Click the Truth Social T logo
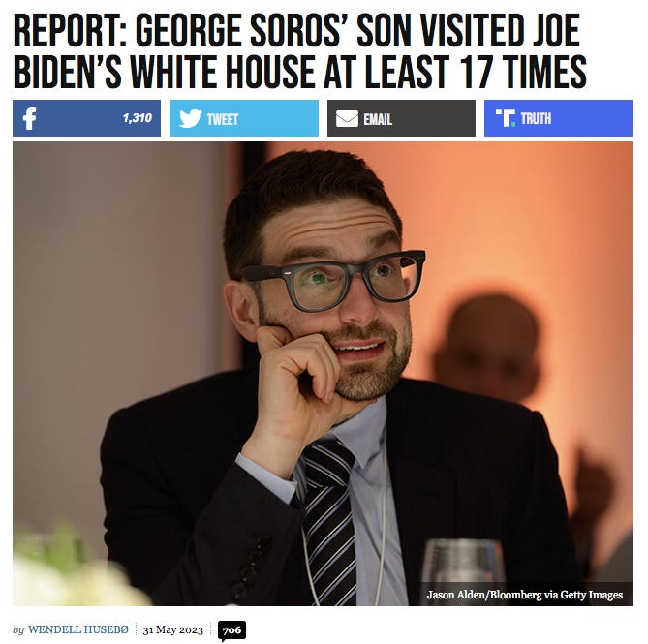The height and width of the screenshot is (644, 648). (x=506, y=118)
